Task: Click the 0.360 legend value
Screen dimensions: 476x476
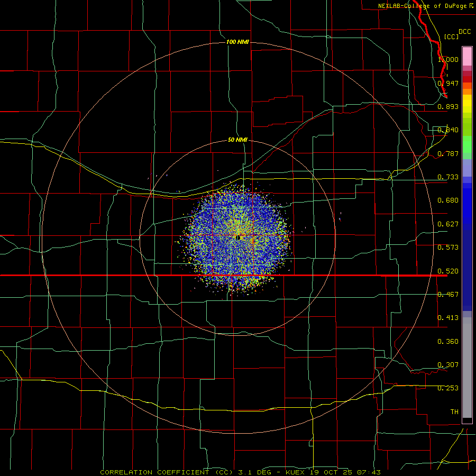Action: [448, 342]
